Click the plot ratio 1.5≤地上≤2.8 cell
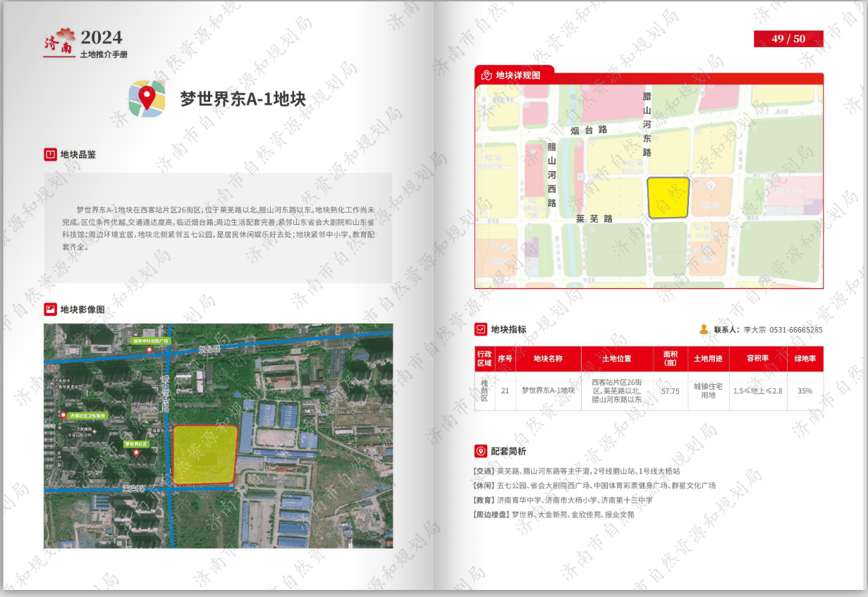The width and height of the screenshot is (868, 597). (x=758, y=390)
